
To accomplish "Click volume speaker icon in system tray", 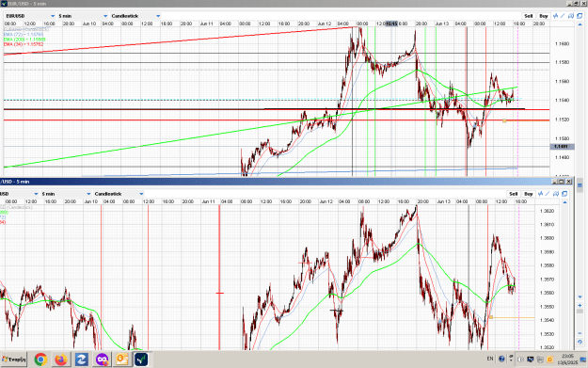I will point(520,360).
